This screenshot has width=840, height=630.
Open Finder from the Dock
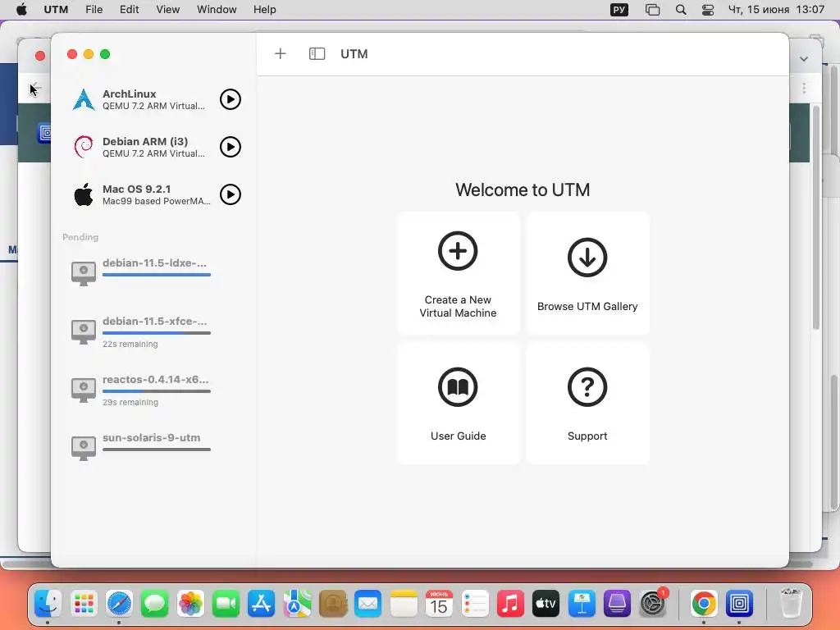(x=48, y=604)
